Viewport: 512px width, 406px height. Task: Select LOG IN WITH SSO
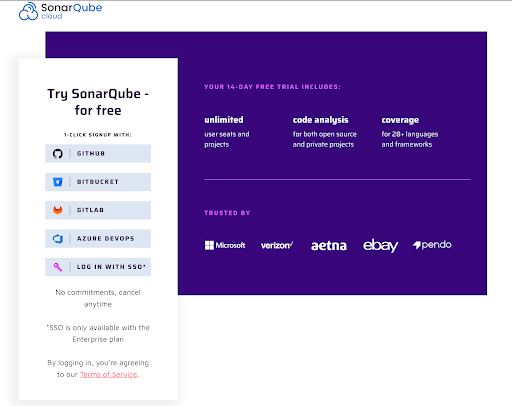tap(98, 267)
